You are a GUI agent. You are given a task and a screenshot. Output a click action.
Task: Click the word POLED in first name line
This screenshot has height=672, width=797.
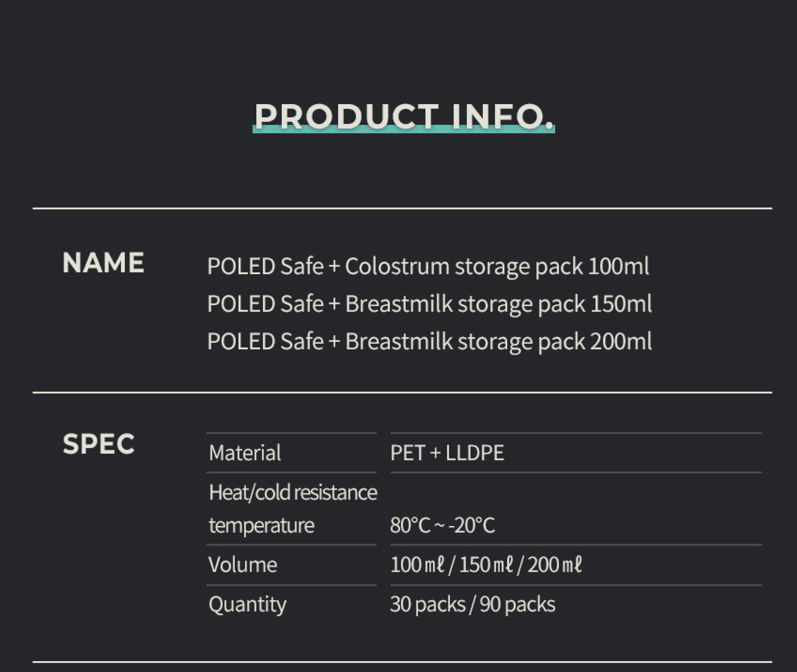pos(241,266)
